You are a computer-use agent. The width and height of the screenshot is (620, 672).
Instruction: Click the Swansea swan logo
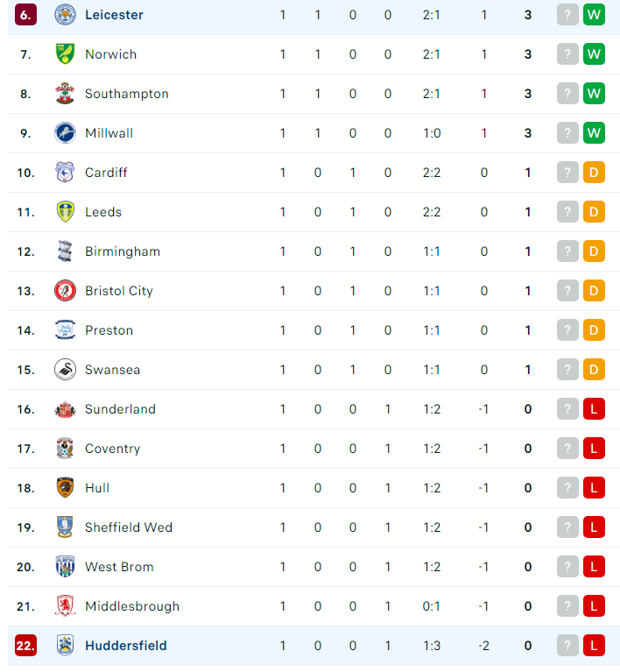tap(65, 370)
